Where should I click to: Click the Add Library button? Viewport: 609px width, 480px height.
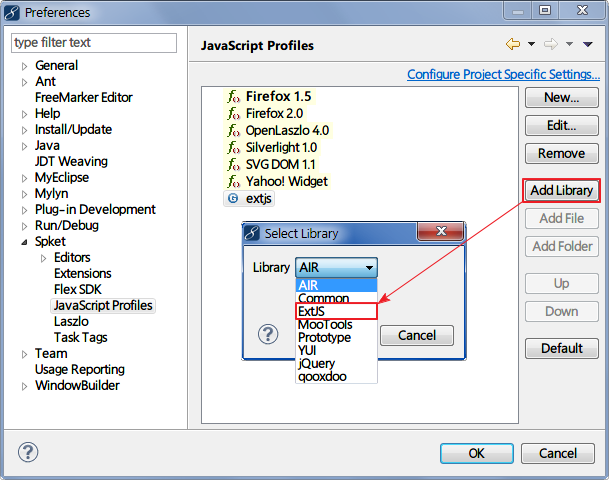coord(562,190)
